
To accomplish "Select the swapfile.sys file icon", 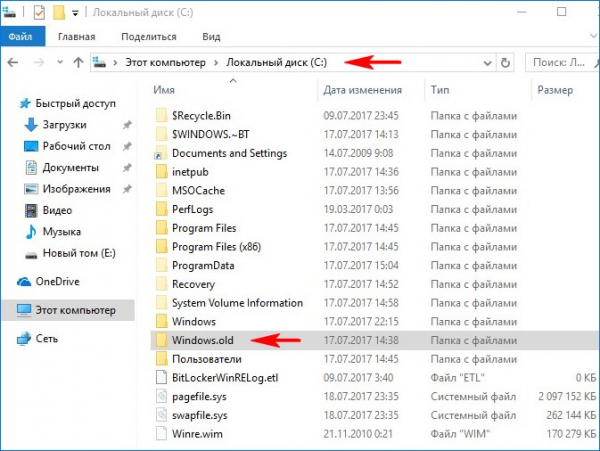I will point(161,415).
